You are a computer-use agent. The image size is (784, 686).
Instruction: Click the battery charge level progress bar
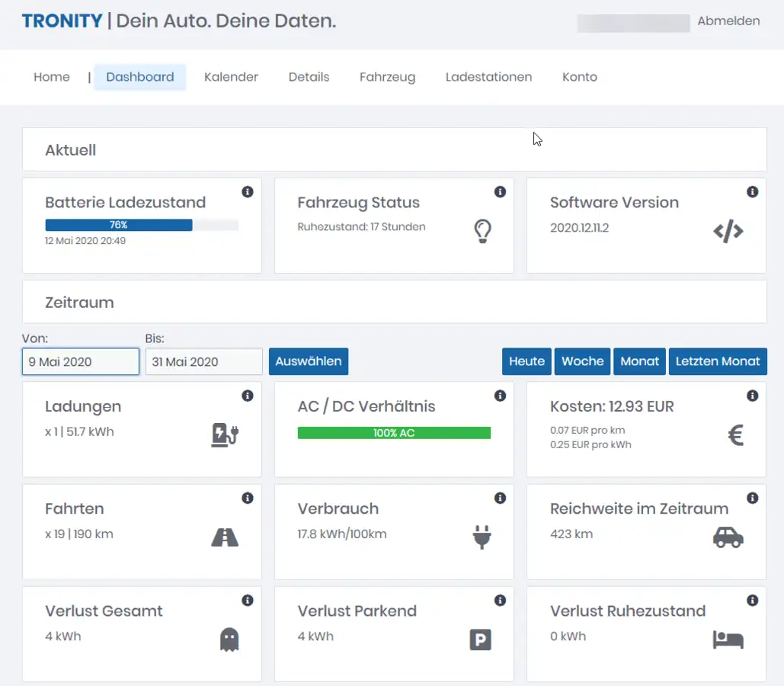tap(142, 225)
